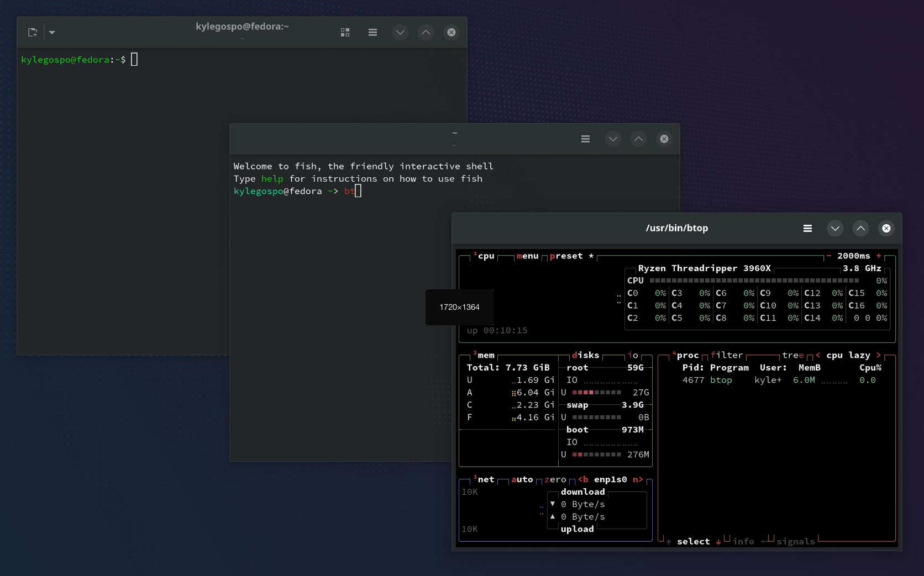Toggle process tree view
This screenshot has height=576, width=924.
(x=792, y=356)
